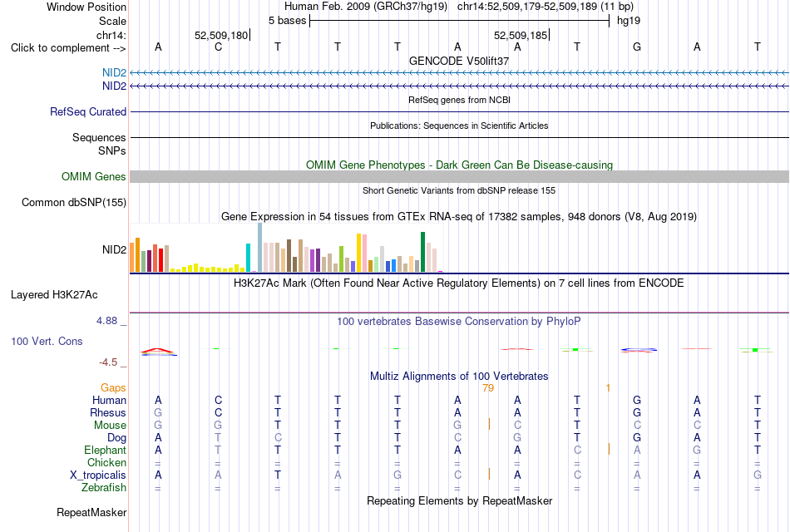Click the GENCODE V50lift37 track title

pos(459,61)
